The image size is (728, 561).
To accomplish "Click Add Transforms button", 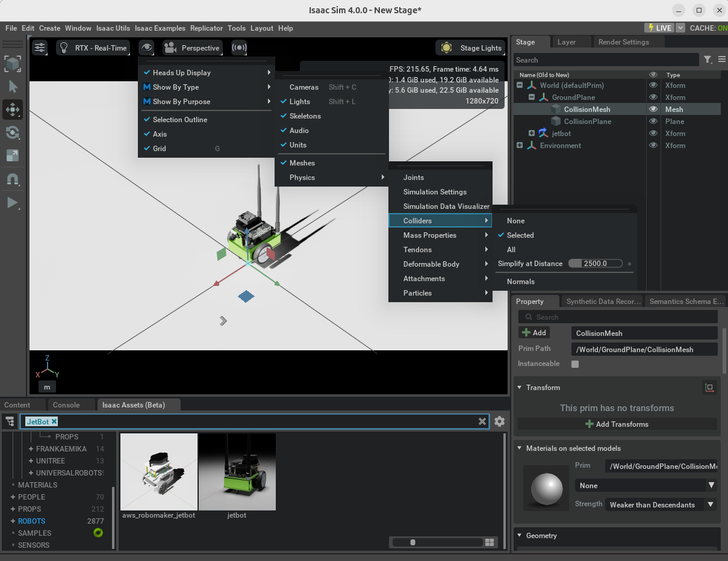I will click(x=617, y=424).
